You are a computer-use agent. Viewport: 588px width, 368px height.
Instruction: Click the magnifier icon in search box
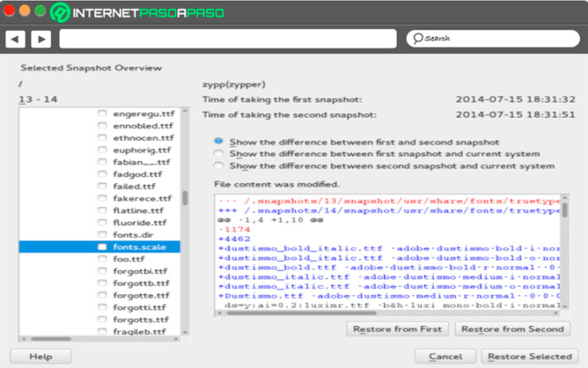416,38
